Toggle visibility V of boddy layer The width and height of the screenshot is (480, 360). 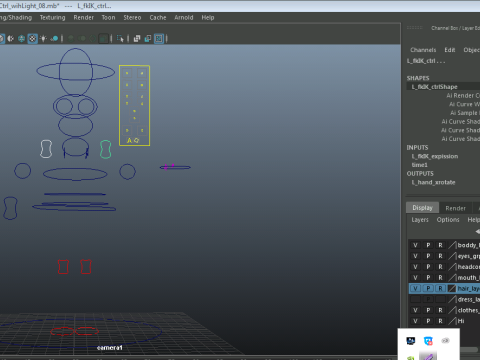[415, 245]
